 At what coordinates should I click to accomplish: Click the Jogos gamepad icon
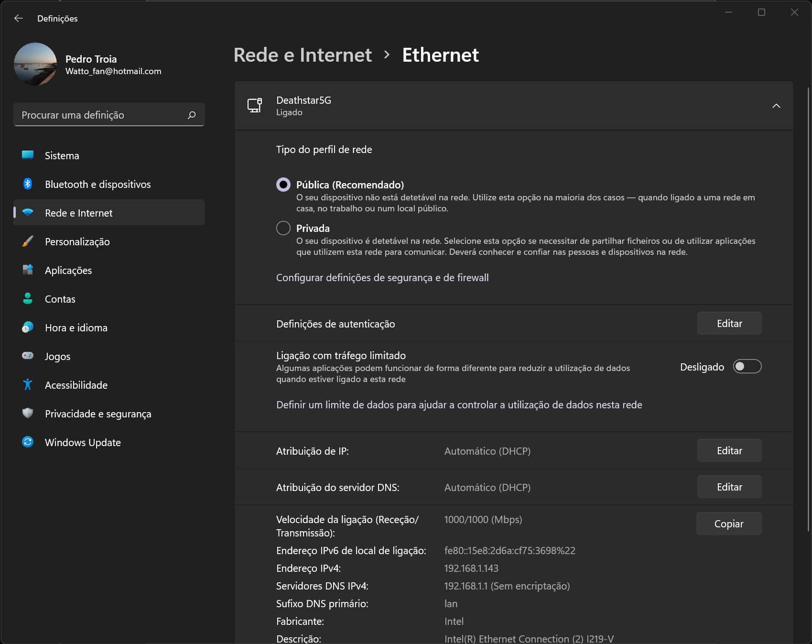coord(28,356)
